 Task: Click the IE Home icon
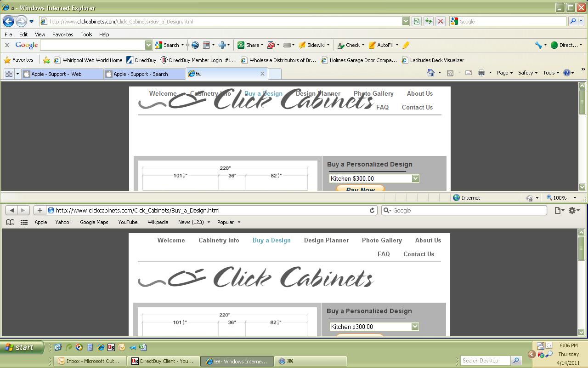(430, 73)
